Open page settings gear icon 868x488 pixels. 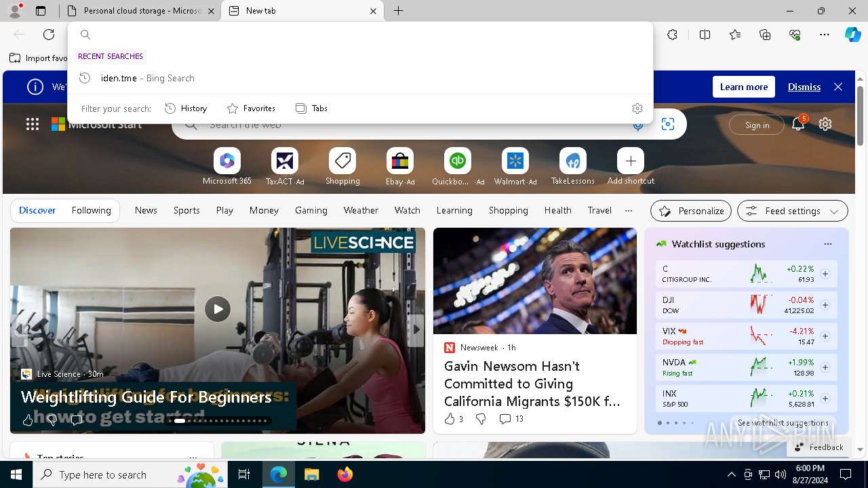pos(825,124)
